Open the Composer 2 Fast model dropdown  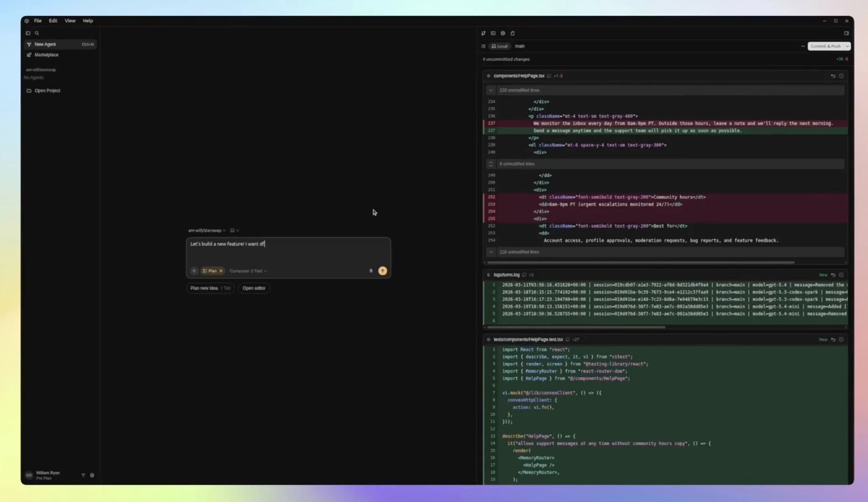point(248,271)
